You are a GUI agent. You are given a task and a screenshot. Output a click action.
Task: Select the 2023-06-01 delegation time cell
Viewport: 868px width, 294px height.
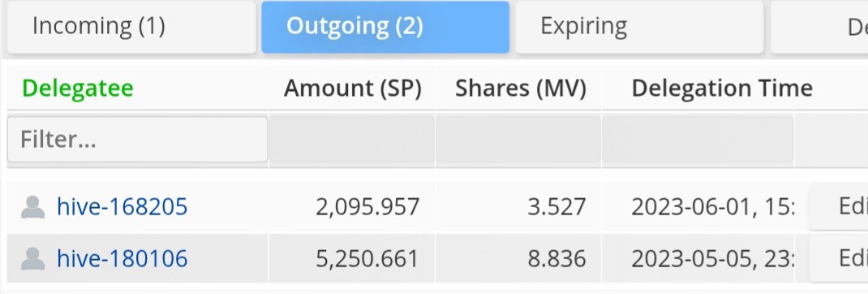pyautogui.click(x=698, y=207)
